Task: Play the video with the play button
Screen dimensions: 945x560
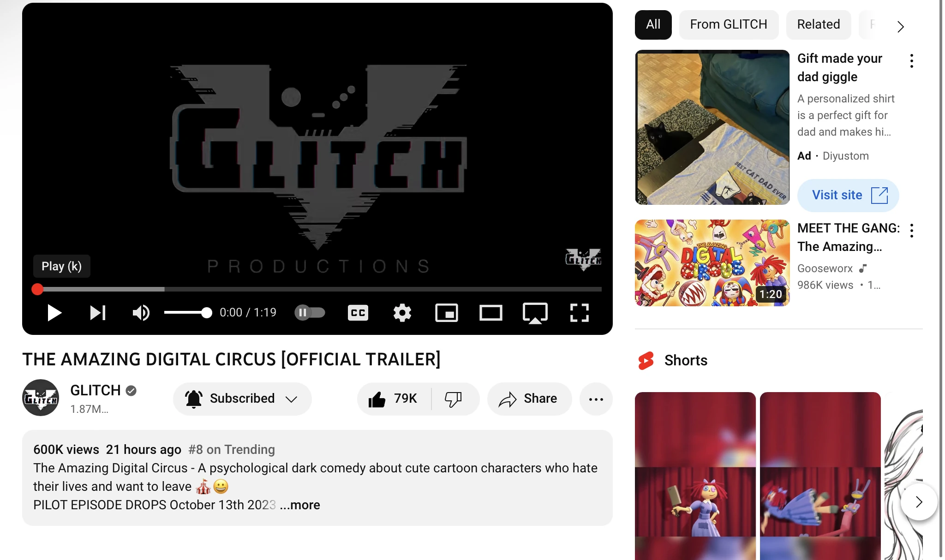Action: [54, 313]
